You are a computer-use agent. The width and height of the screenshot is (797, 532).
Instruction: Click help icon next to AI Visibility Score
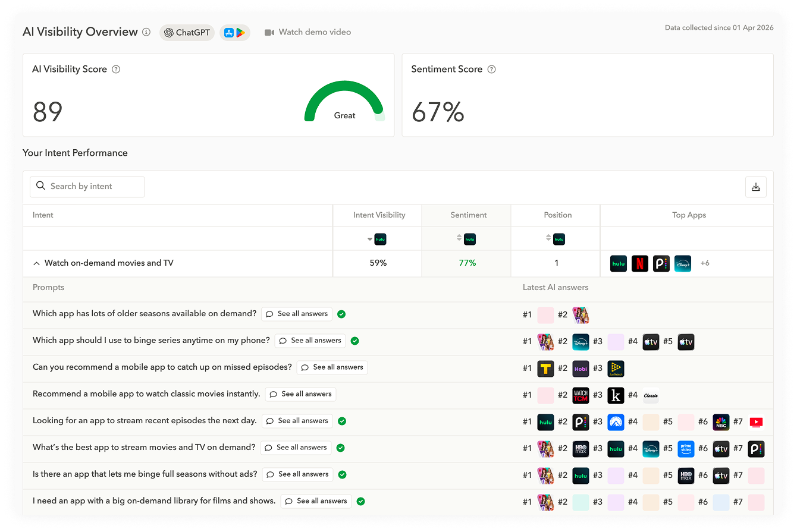tap(116, 69)
